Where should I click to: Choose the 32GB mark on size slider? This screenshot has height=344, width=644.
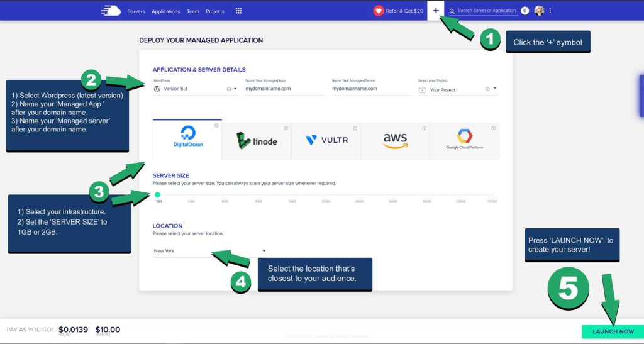[x=326, y=201]
